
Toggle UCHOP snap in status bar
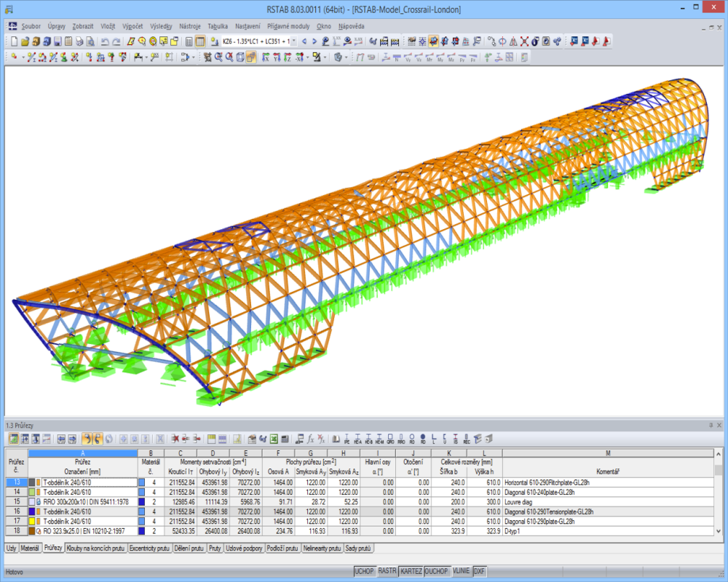pyautogui.click(x=364, y=571)
